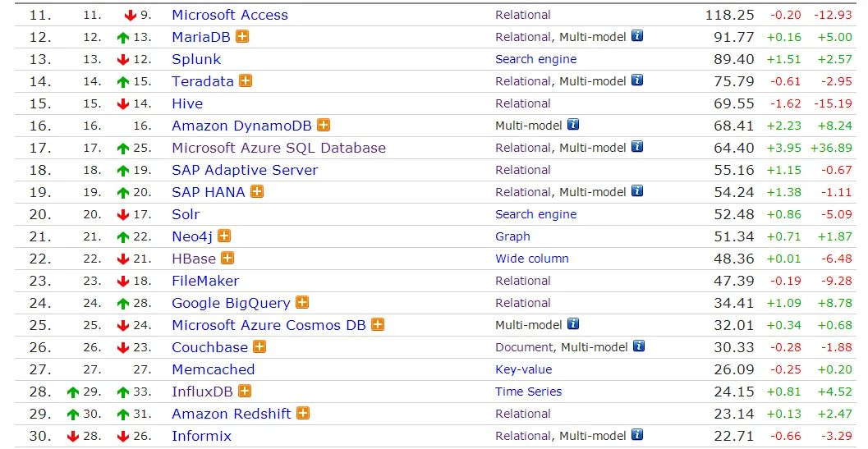The height and width of the screenshot is (449, 868).
Task: Click the Graph model link for Neo4j
Action: coord(512,236)
